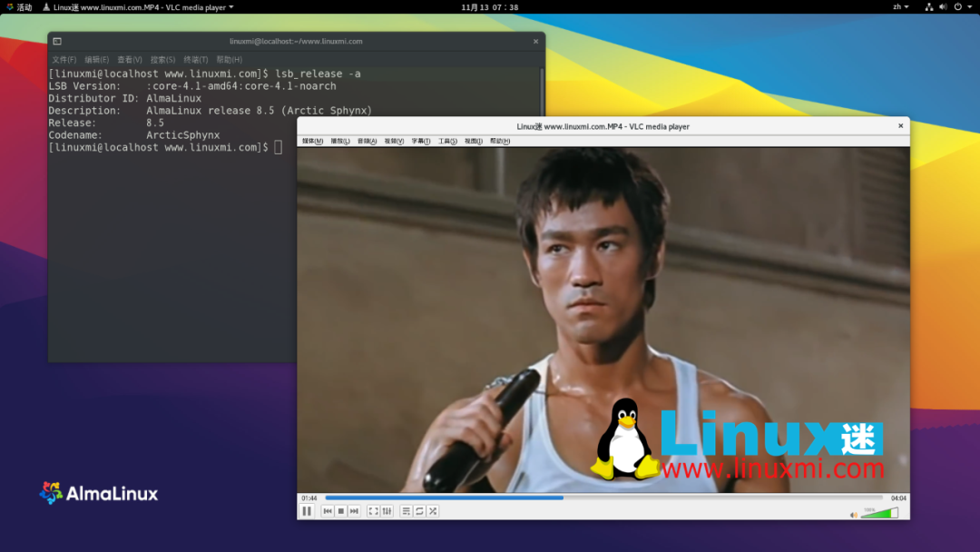This screenshot has height=552, width=980.
Task: Open the zh input method dropdown
Action: (x=901, y=7)
